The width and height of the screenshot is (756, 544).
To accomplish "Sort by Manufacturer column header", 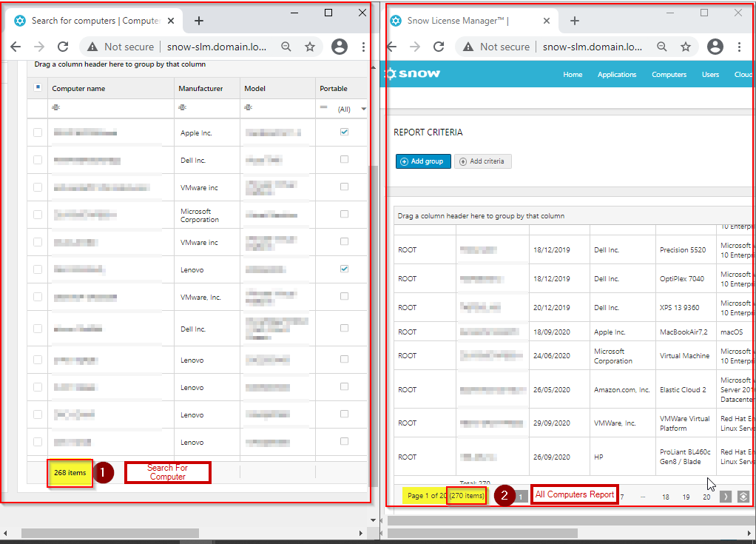I will tap(200, 89).
